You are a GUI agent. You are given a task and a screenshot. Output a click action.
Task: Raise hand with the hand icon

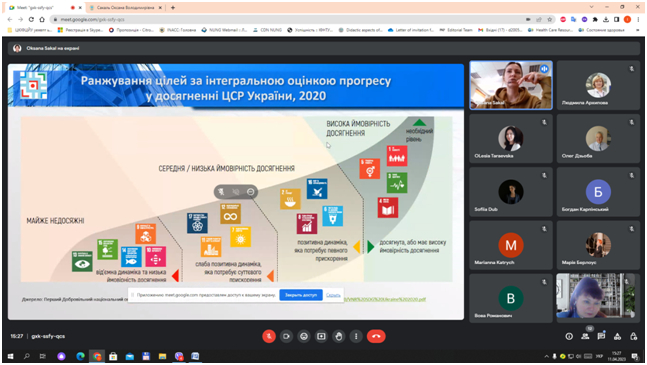339,337
